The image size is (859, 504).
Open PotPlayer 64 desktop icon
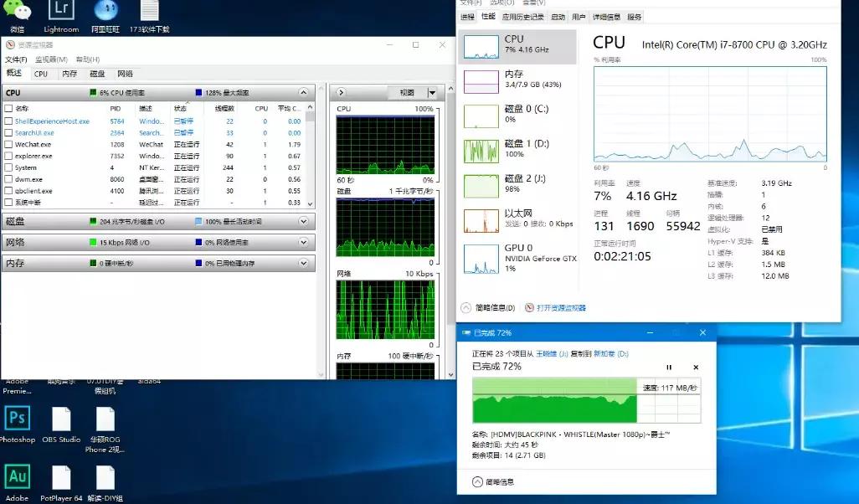click(61, 478)
